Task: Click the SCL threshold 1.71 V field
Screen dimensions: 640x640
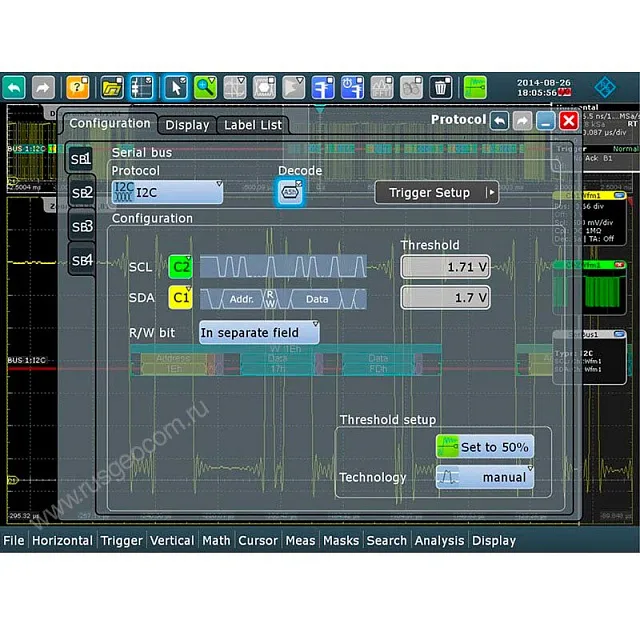Action: click(x=445, y=267)
